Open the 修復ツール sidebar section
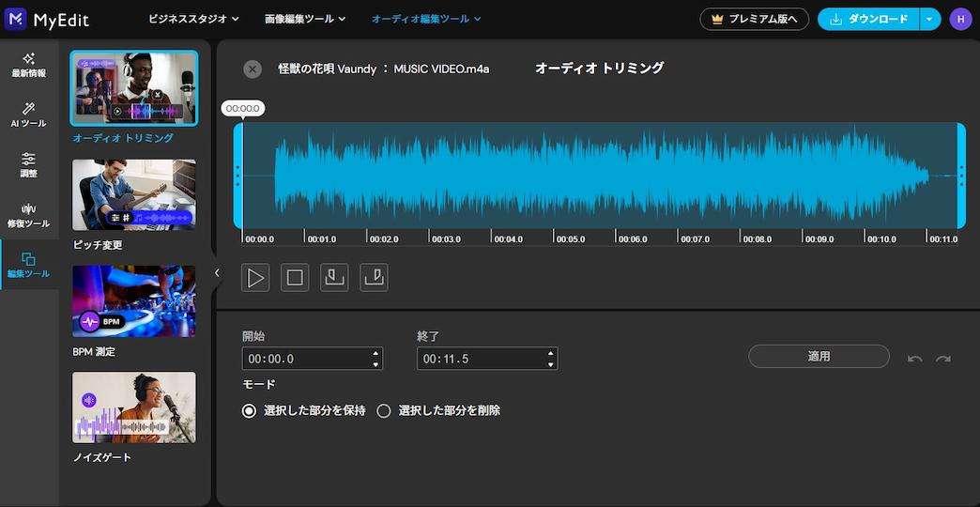980x507 pixels. click(x=29, y=216)
